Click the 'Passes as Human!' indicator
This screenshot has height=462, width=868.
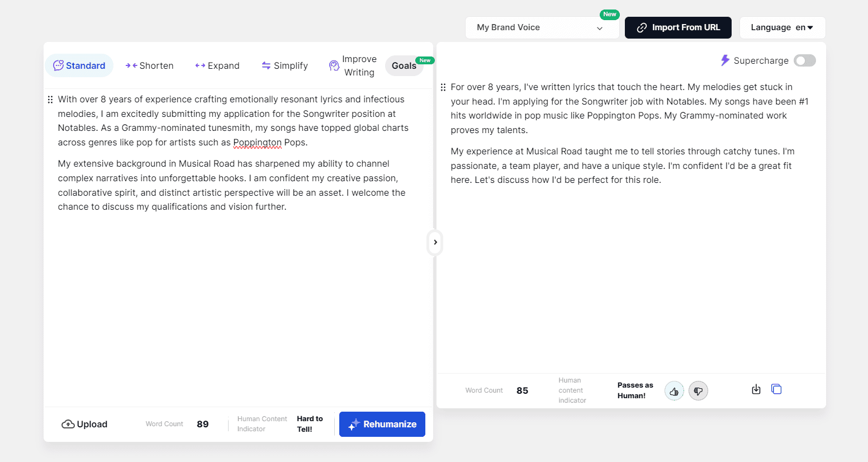[x=635, y=390]
